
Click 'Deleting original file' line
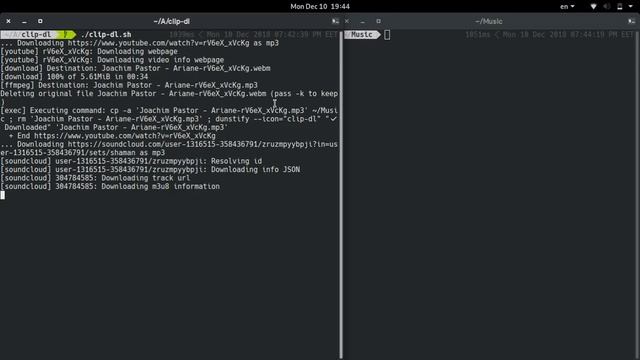[169, 93]
